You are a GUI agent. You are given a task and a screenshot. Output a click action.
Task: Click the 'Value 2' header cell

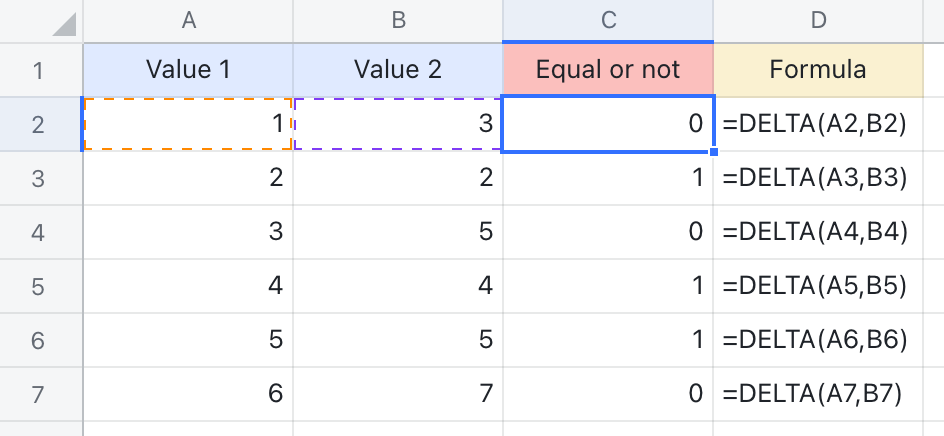coord(398,70)
